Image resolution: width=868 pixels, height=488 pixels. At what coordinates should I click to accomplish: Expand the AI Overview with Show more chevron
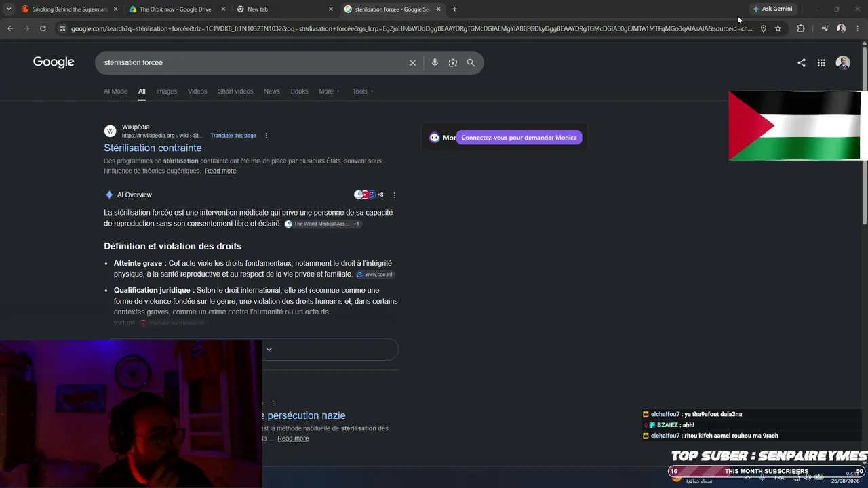coord(269,349)
